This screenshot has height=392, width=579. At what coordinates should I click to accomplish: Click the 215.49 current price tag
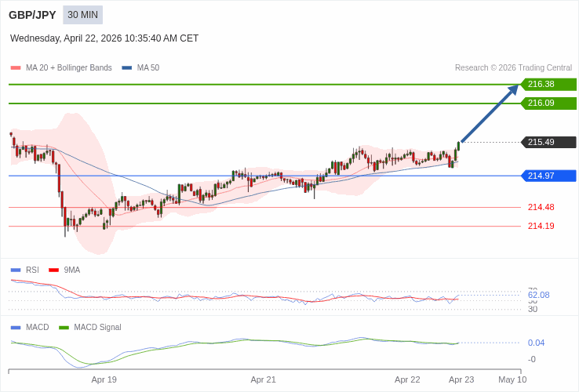pyautogui.click(x=548, y=142)
